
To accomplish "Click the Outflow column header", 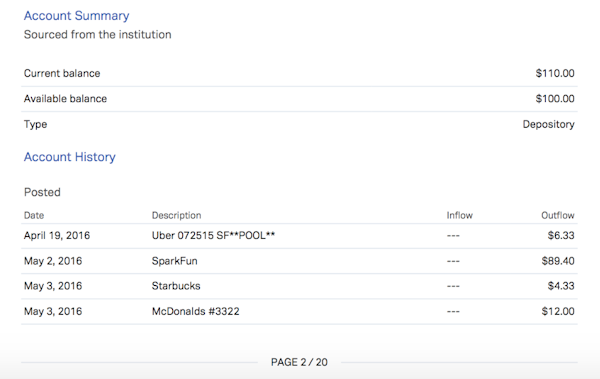I will tap(558, 215).
